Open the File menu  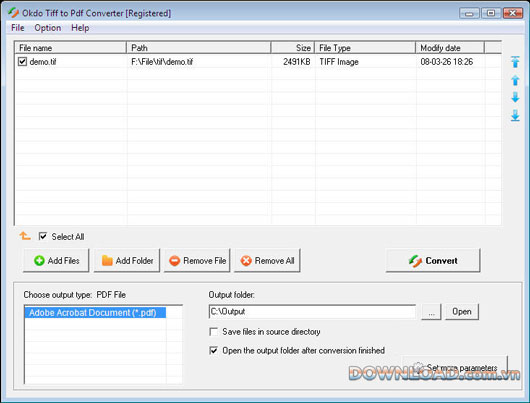coord(18,28)
